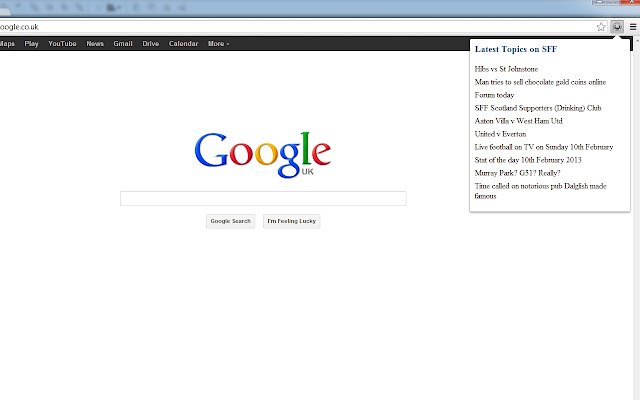Open topic about notorious pub Dalglish
Screen dimensions: 640x400
(x=540, y=191)
